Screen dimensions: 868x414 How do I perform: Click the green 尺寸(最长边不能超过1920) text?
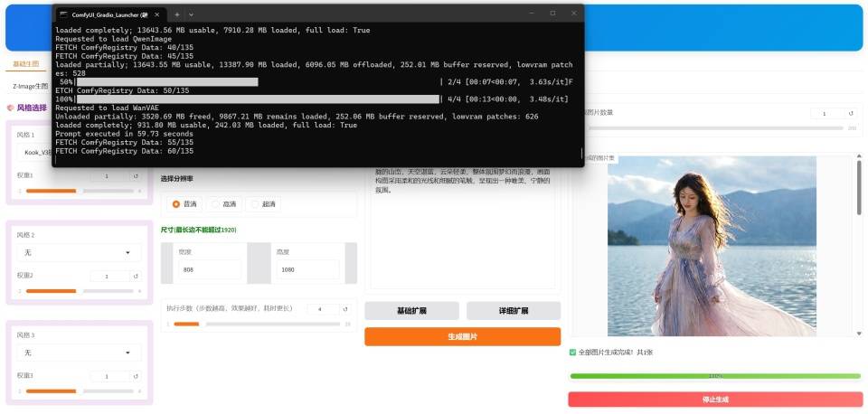click(199, 230)
